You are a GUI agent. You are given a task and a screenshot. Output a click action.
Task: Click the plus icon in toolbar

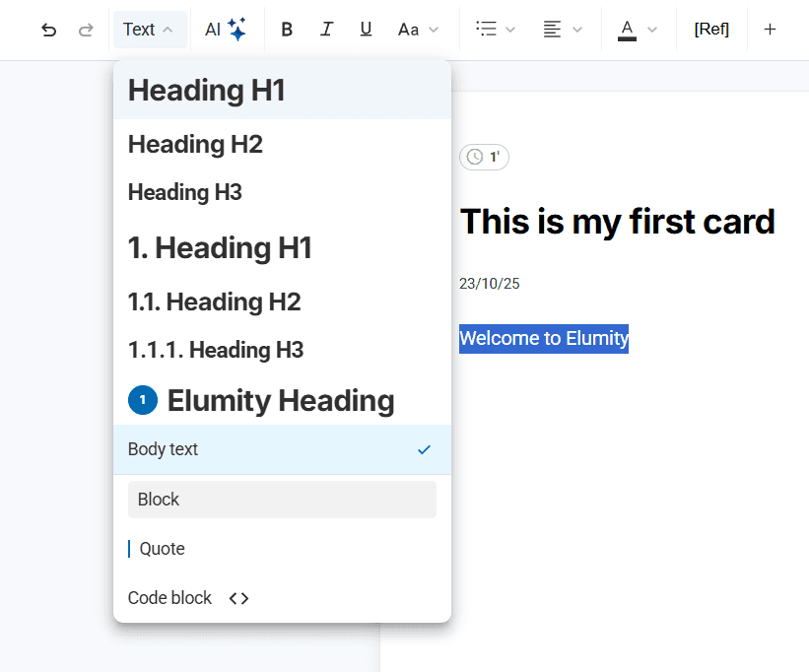770,30
